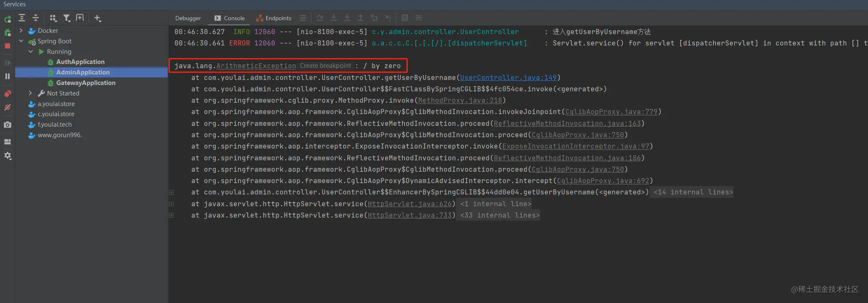Click the gutter plus beside HttpServlet.java:626 line
Screen dimensions: 868x303
coord(171,204)
